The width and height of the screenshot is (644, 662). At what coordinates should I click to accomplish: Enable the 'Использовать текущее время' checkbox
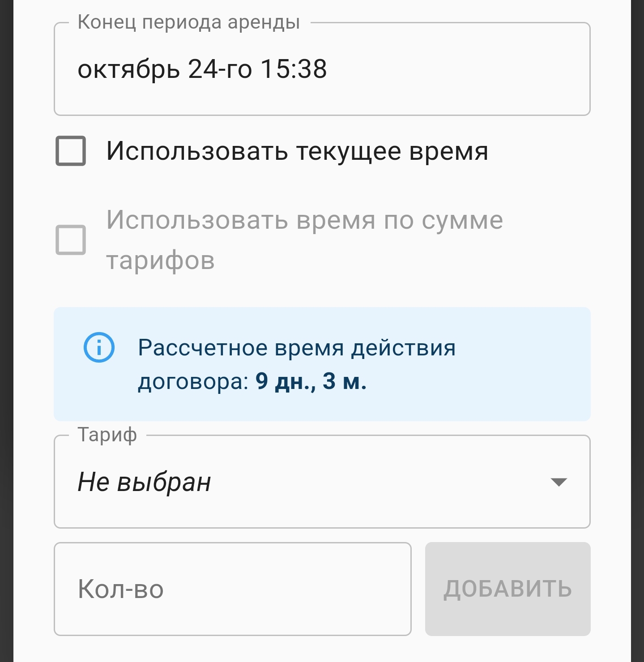tap(70, 152)
